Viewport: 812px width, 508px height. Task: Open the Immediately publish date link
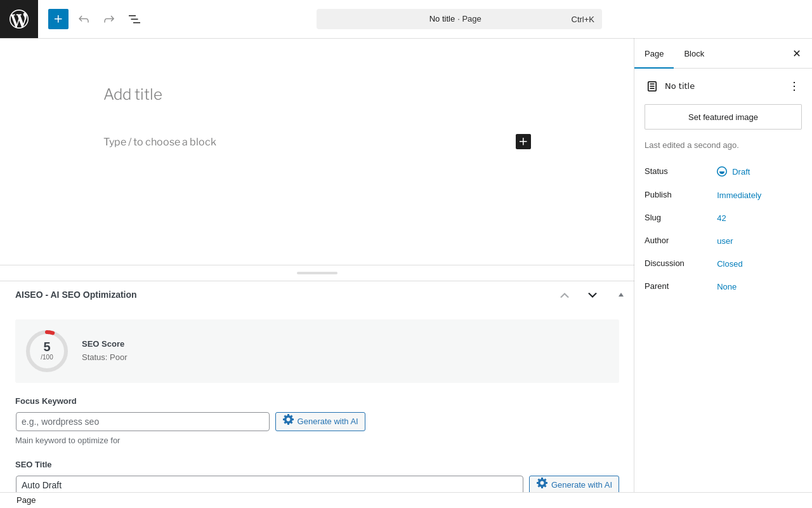click(739, 195)
